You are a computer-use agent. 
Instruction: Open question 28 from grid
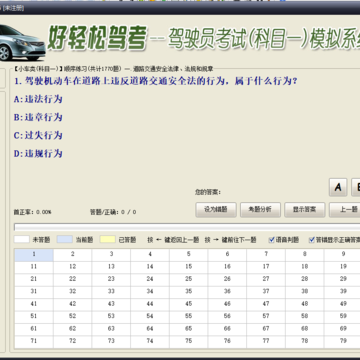click(304, 279)
